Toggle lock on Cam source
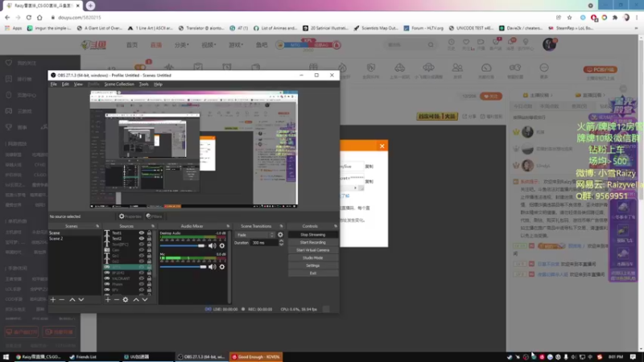644x362 pixels. (149, 250)
